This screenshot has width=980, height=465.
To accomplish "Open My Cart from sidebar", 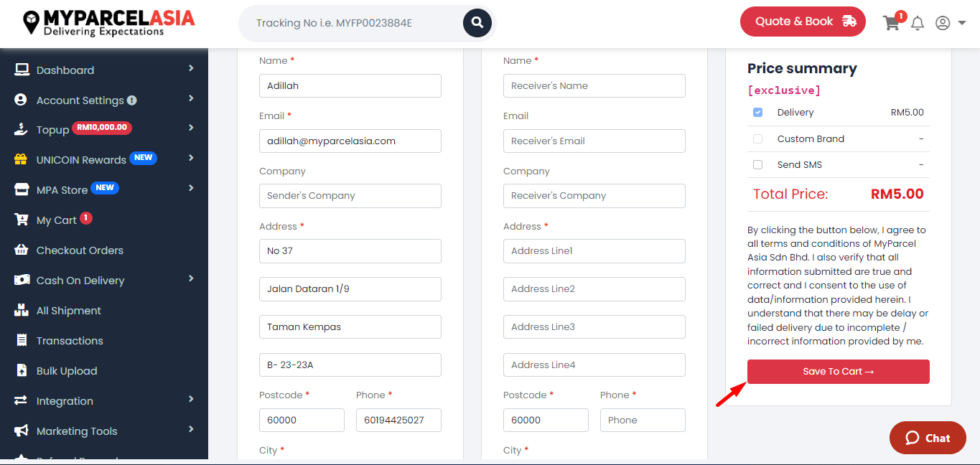I will (56, 220).
